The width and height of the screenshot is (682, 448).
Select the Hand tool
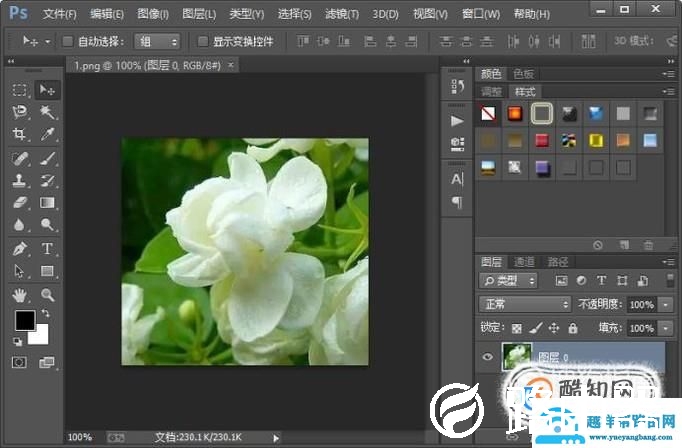coord(20,295)
